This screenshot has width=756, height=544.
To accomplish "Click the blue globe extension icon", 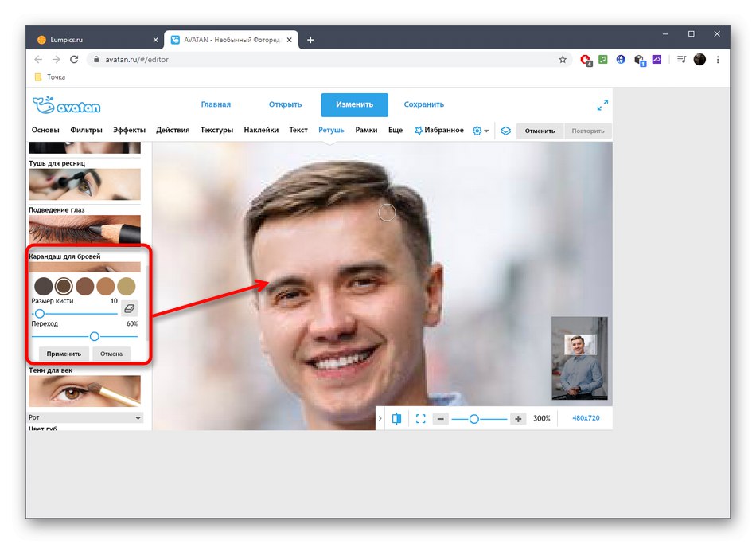I will [621, 60].
